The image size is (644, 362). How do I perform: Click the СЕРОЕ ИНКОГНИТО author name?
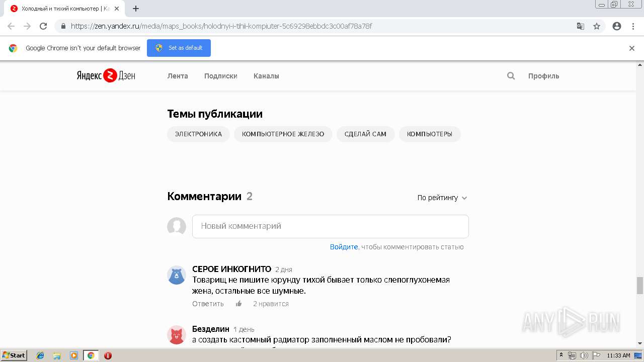pyautogui.click(x=231, y=269)
